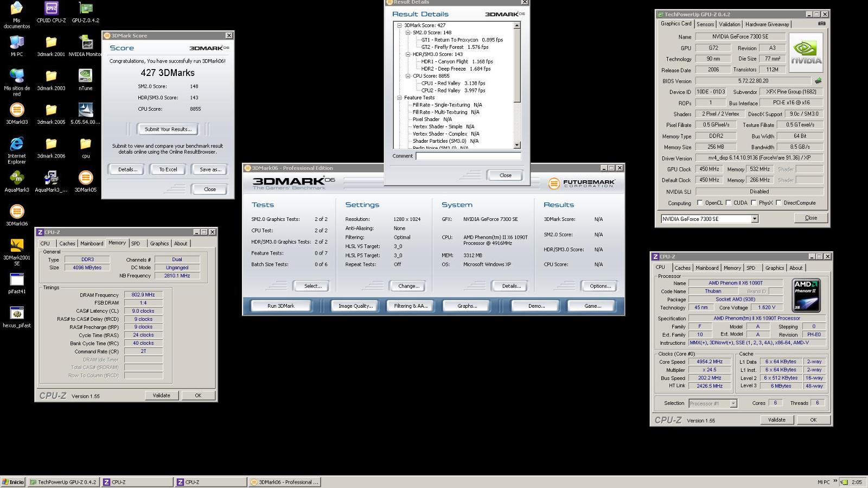Click Comment input field in Result Details

[x=468, y=156]
